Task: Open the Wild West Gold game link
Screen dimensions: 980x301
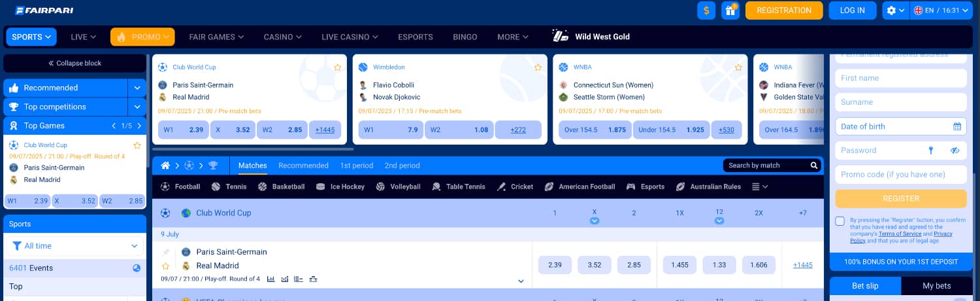Action: (591, 37)
